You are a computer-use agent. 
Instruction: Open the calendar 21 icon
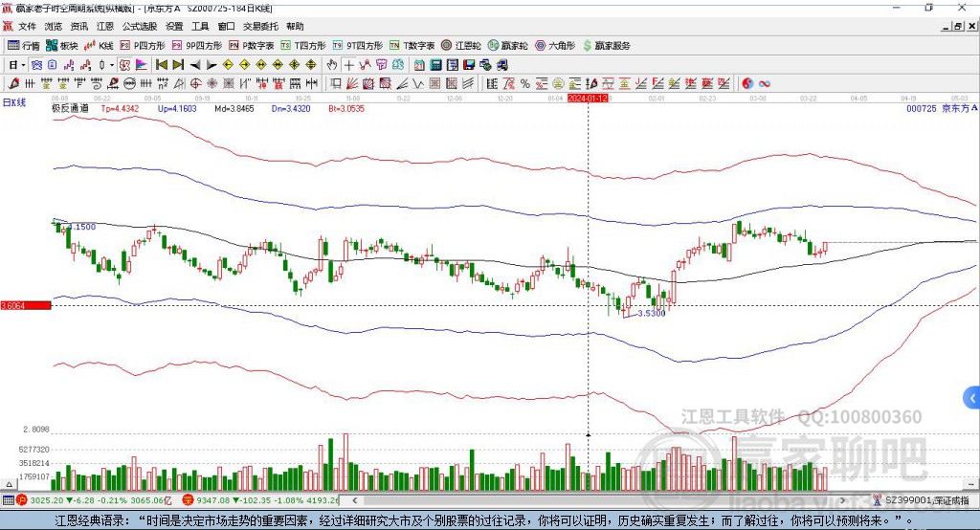click(419, 65)
